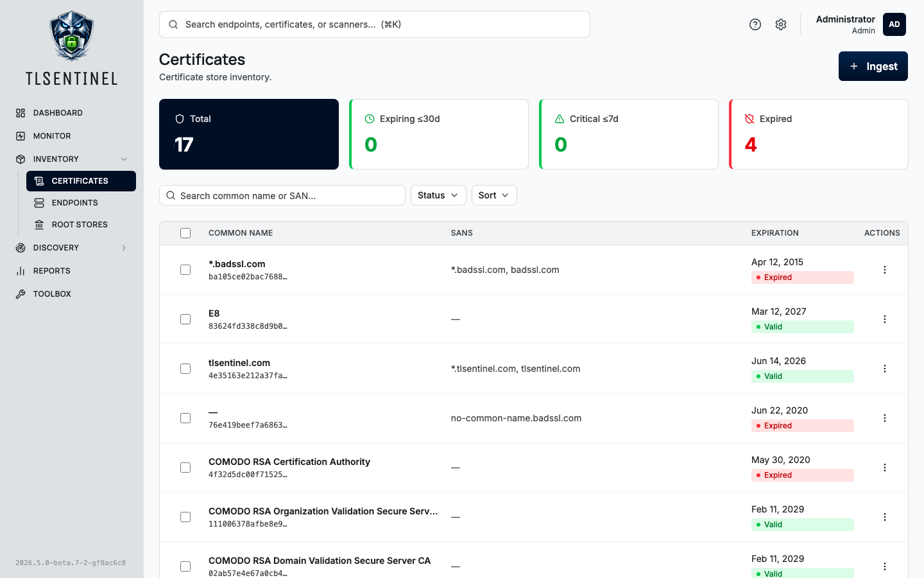Check the COMODO RSA Domain Validation Secure Server row
The width and height of the screenshot is (924, 578).
[185, 566]
